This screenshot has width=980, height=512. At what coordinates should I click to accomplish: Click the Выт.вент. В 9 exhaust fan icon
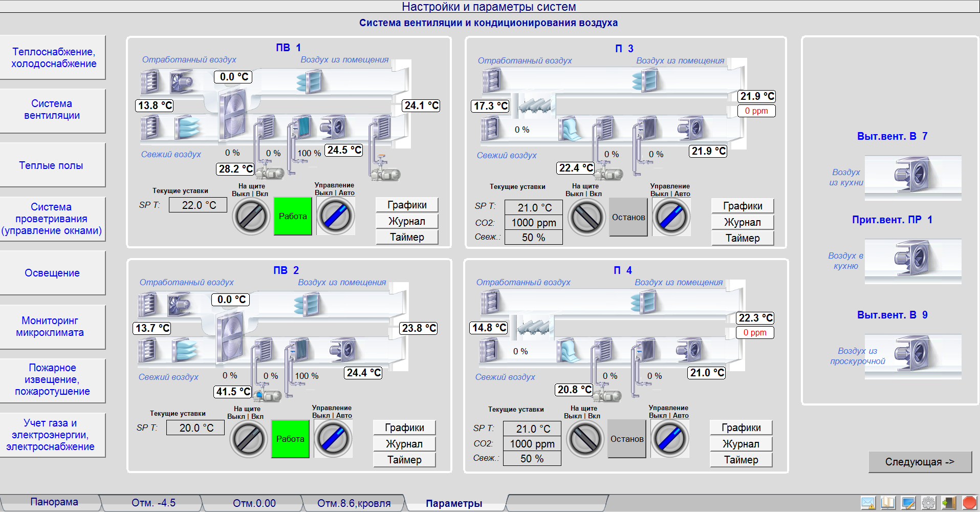click(912, 354)
